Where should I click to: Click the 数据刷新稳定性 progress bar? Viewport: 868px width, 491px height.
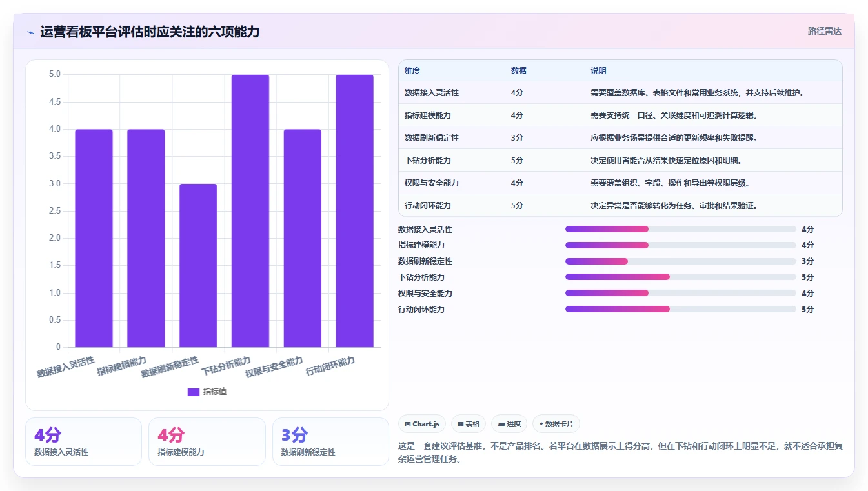[681, 261]
